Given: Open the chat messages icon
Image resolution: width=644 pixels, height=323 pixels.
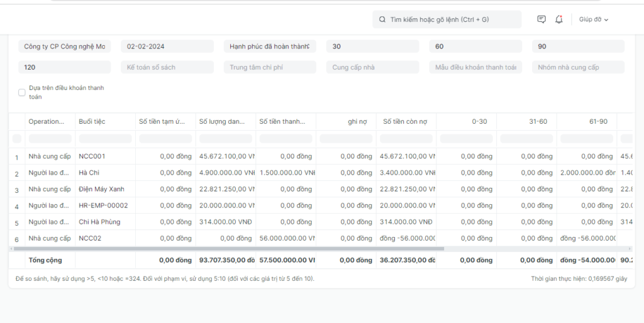Looking at the screenshot, I should point(541,19).
